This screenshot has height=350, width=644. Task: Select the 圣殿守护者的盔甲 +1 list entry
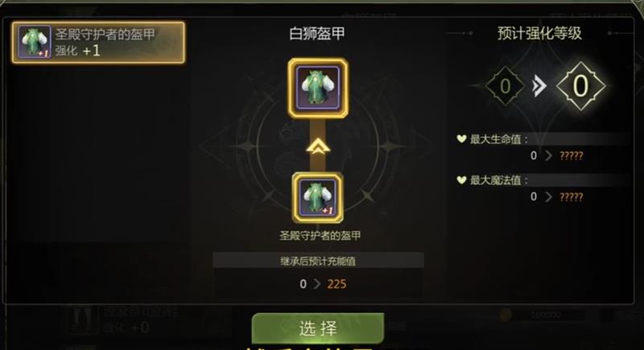(98, 43)
